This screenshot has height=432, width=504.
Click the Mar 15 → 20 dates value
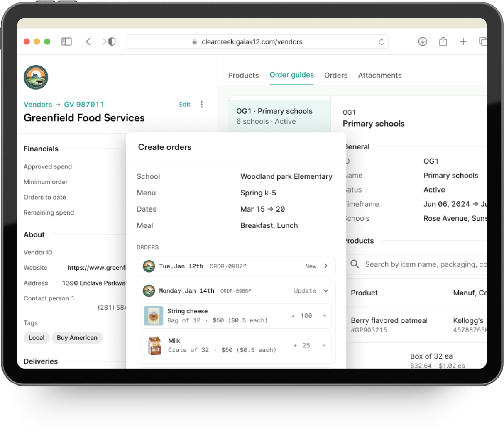click(263, 209)
